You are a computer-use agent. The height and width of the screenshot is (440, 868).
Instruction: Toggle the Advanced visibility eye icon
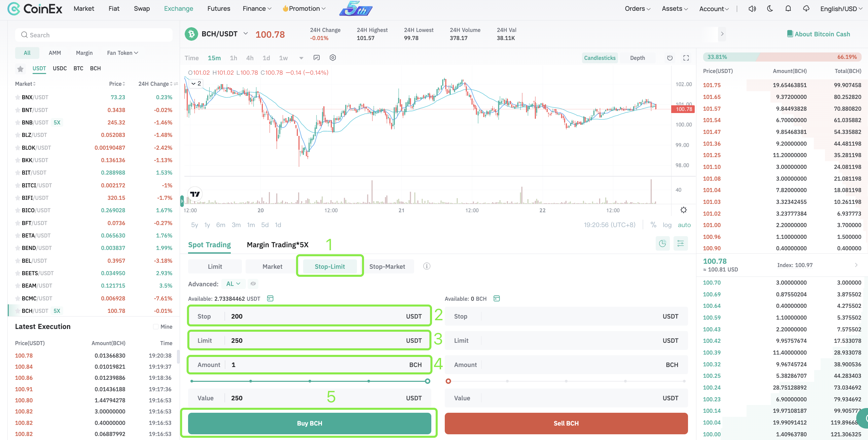(x=253, y=284)
